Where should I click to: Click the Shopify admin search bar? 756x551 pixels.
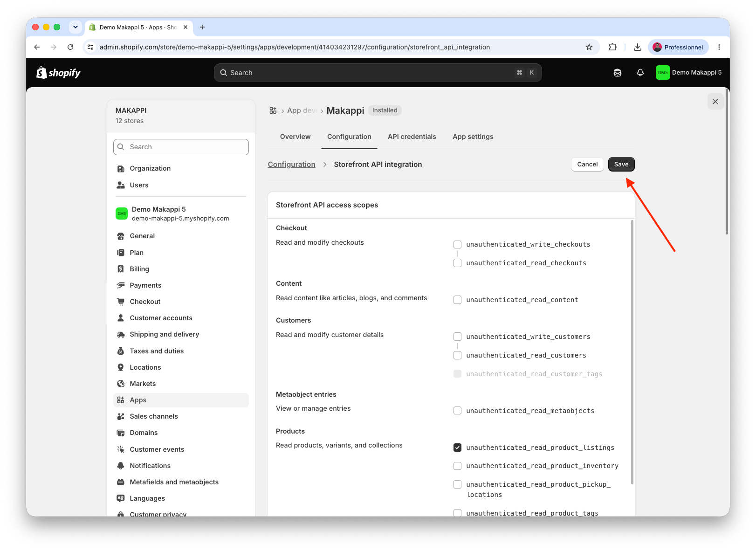(378, 73)
